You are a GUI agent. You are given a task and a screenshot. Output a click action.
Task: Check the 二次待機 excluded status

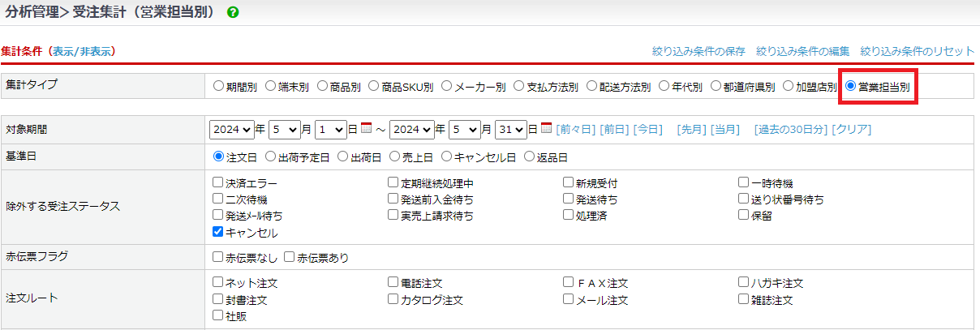[217, 199]
